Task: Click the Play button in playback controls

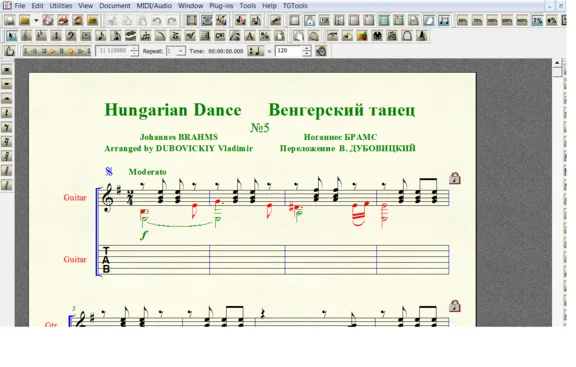Action: 53,51
